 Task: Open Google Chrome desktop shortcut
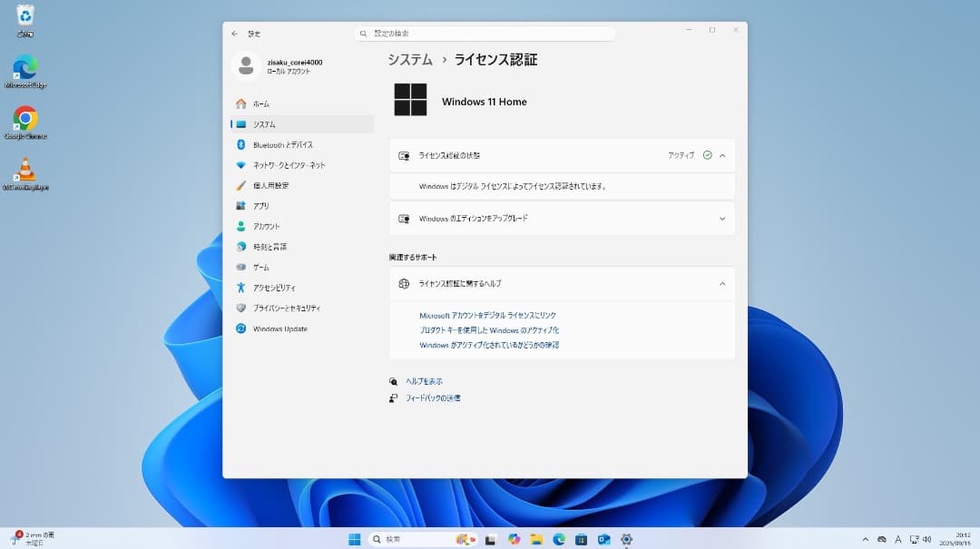point(25,123)
